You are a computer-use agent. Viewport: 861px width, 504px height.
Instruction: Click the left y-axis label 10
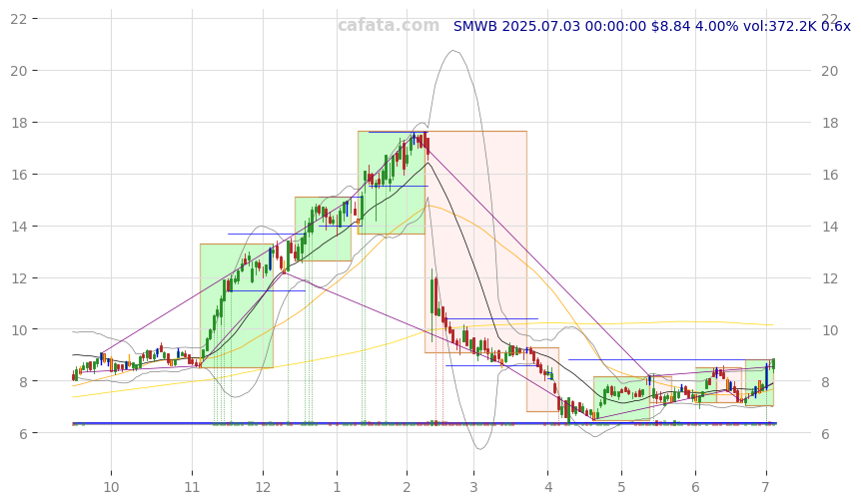(19, 329)
